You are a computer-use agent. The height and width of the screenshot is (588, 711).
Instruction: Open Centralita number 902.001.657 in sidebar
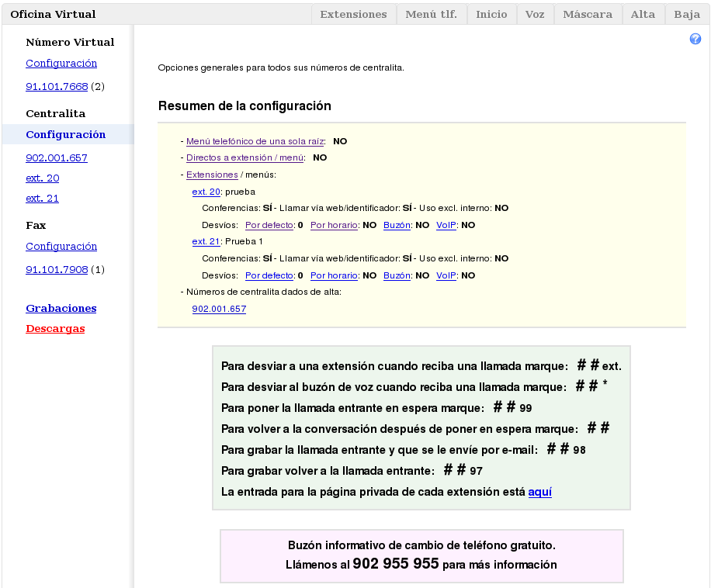pos(57,157)
